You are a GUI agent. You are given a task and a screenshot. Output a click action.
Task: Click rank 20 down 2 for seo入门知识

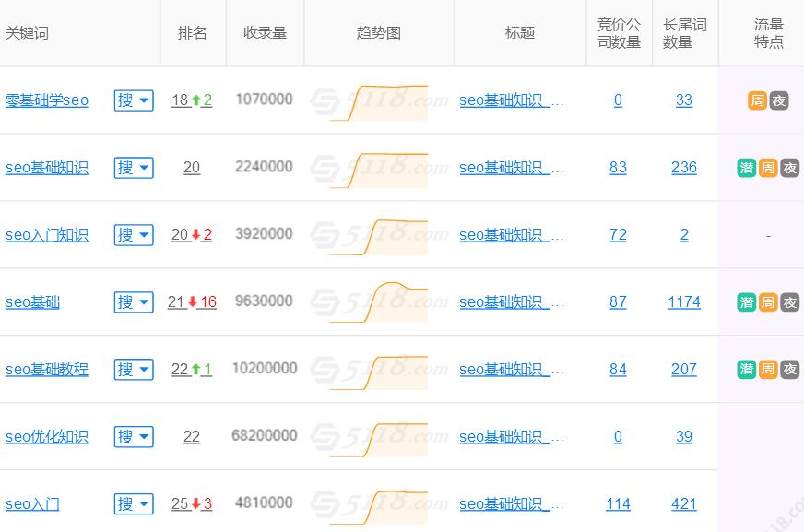pos(192,235)
